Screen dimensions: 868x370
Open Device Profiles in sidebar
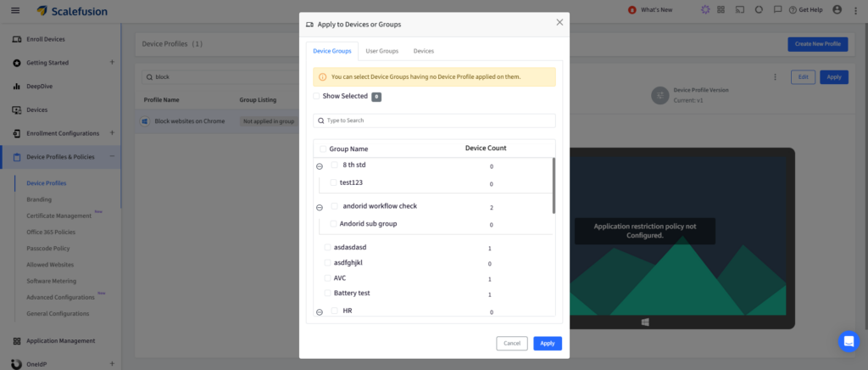pos(47,183)
